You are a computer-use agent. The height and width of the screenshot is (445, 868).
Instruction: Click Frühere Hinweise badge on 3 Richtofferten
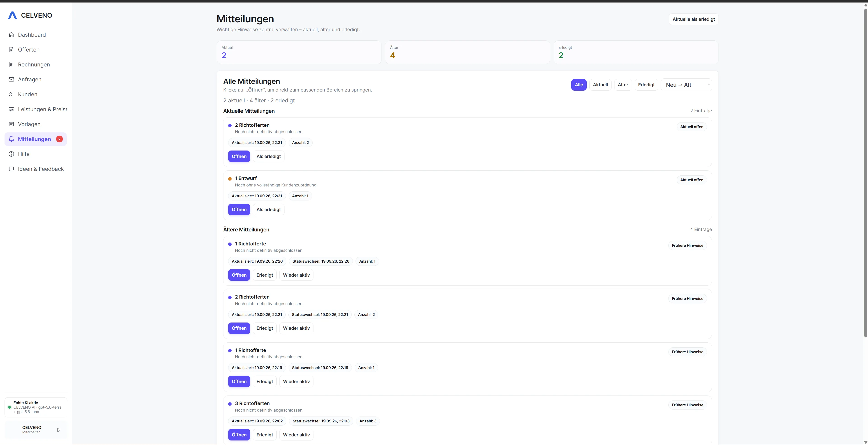click(687, 405)
